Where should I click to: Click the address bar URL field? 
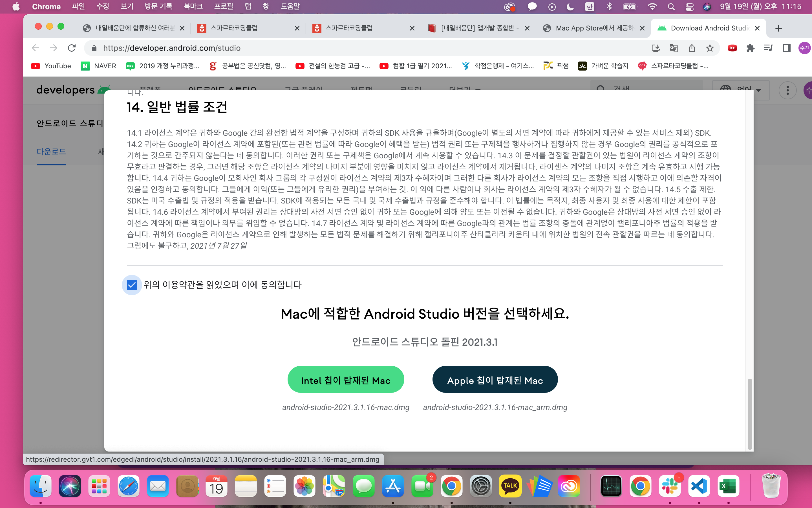coord(369,48)
